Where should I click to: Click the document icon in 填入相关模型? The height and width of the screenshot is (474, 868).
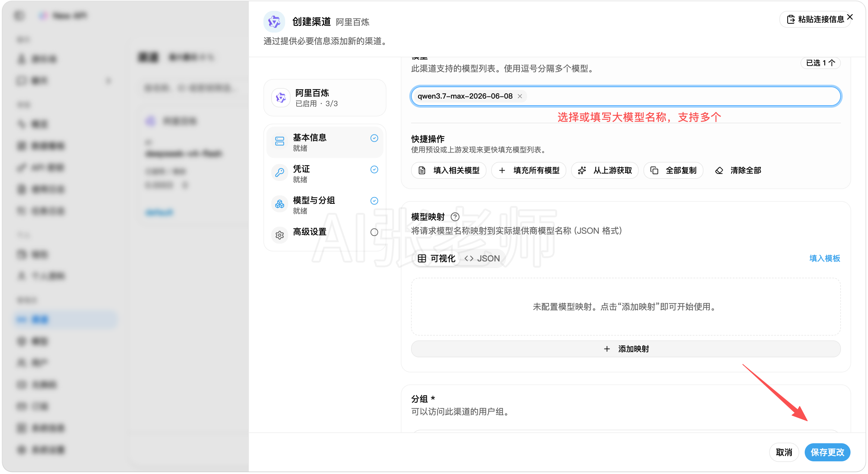[x=422, y=170]
